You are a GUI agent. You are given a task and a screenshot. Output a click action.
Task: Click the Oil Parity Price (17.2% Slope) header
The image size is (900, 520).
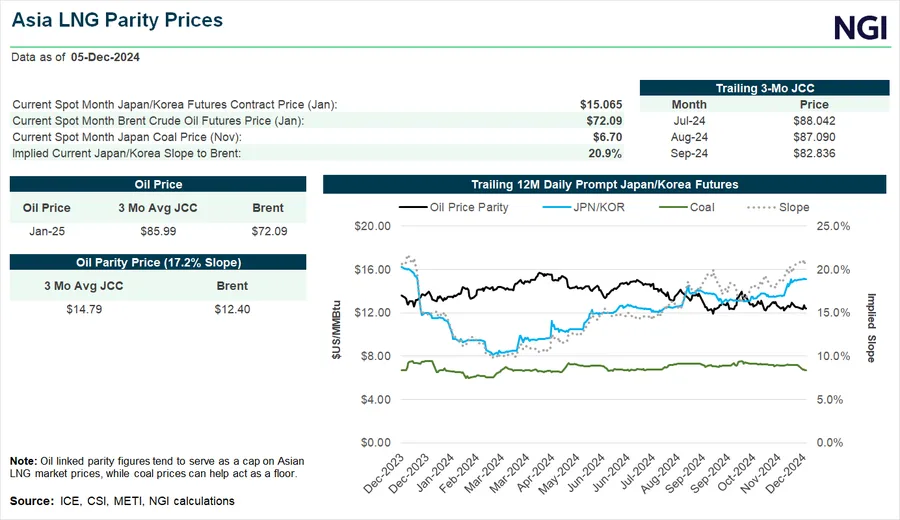point(157,262)
